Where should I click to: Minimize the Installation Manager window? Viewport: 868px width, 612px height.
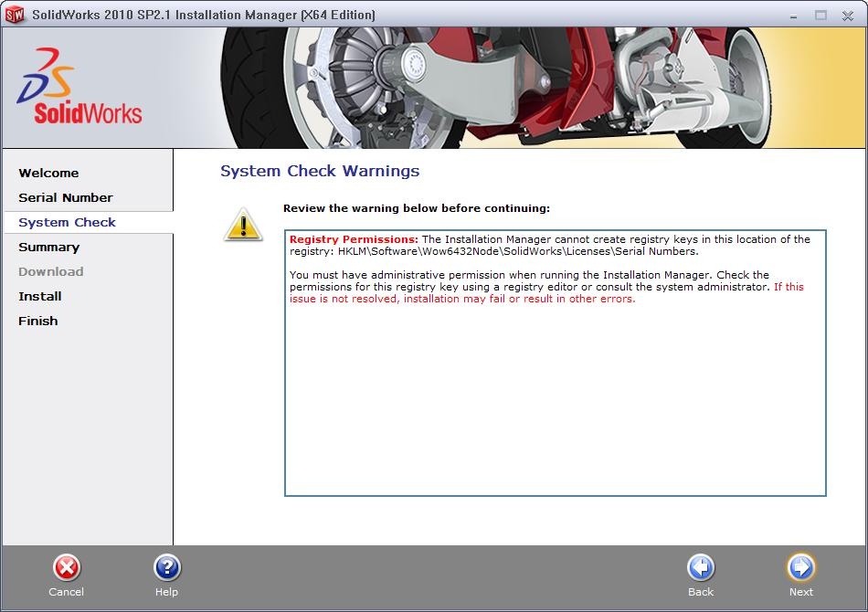794,16
